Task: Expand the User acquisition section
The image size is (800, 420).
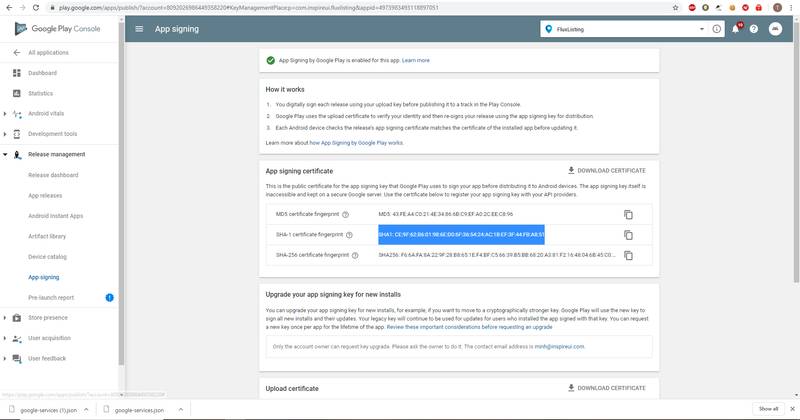Action: coord(5,338)
